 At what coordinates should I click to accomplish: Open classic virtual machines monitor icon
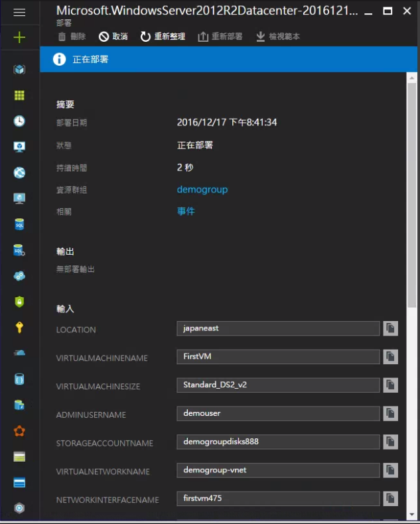point(19,198)
